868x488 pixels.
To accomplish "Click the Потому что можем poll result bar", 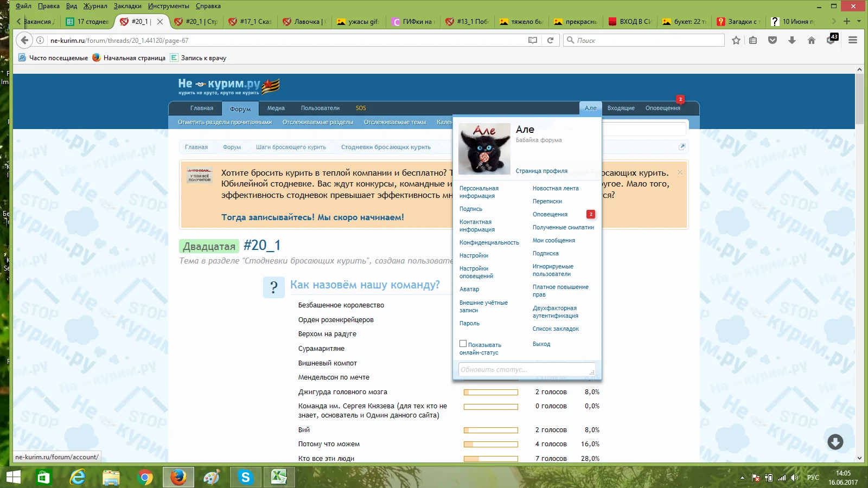I will pos(491,444).
